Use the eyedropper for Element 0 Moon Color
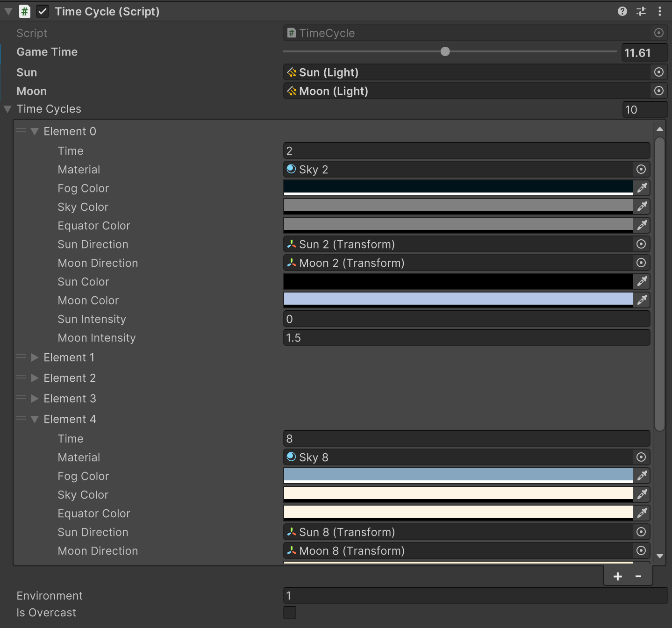The image size is (672, 628). (x=642, y=300)
